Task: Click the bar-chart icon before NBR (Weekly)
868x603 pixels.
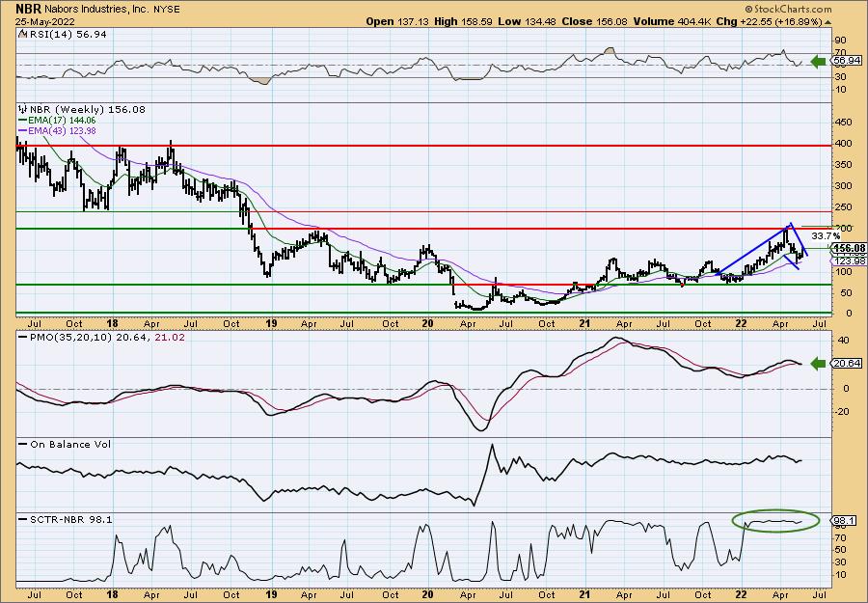Action: pos(23,110)
